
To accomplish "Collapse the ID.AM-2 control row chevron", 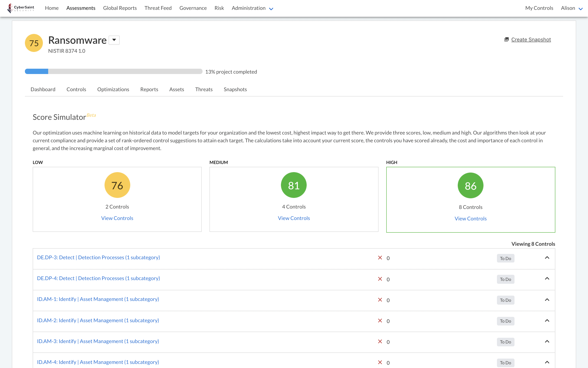I will pyautogui.click(x=547, y=321).
